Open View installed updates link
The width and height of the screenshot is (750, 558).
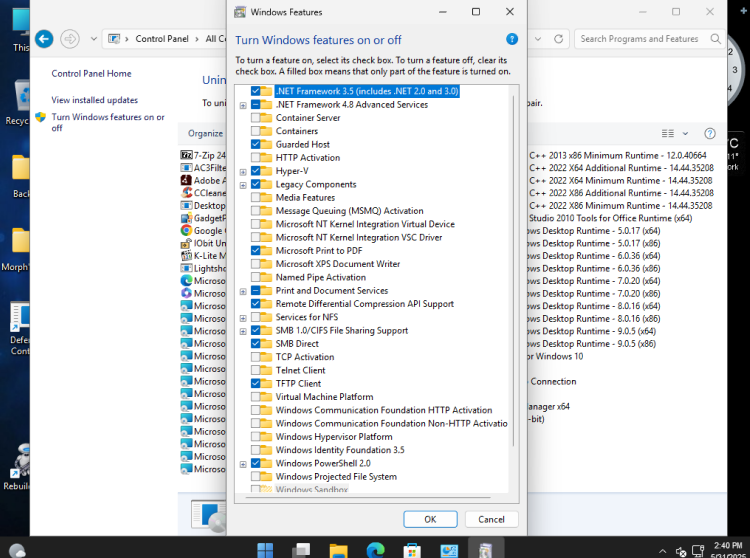tap(95, 100)
